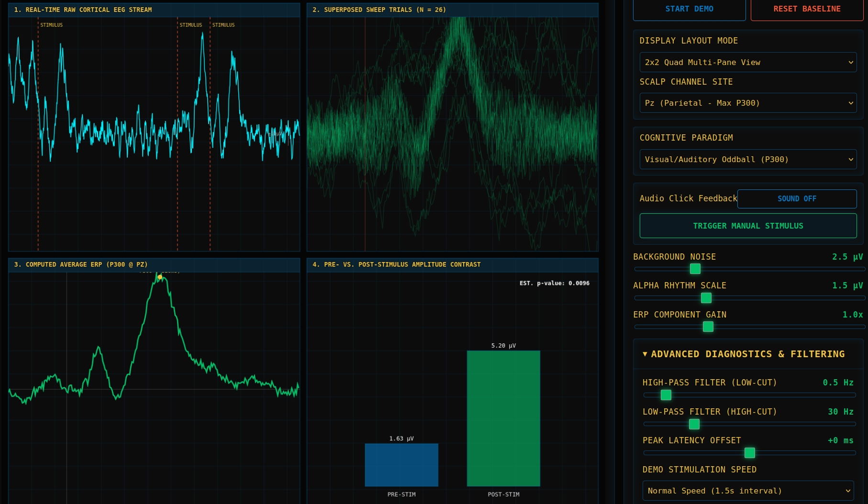Click the 'Real-Time Raw Cortical EEG Stream' panel title
Viewport: 868px width, 504px height.
point(83,10)
